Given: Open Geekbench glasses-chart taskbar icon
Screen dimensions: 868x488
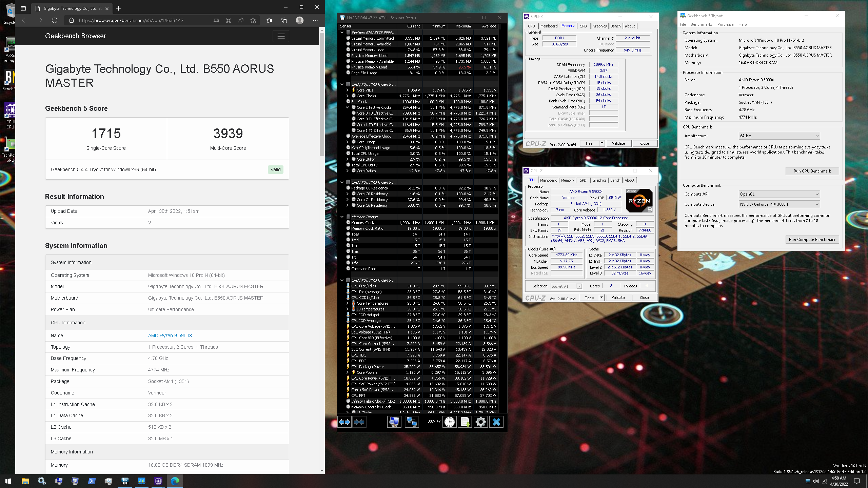Looking at the screenshot, I should (141, 481).
